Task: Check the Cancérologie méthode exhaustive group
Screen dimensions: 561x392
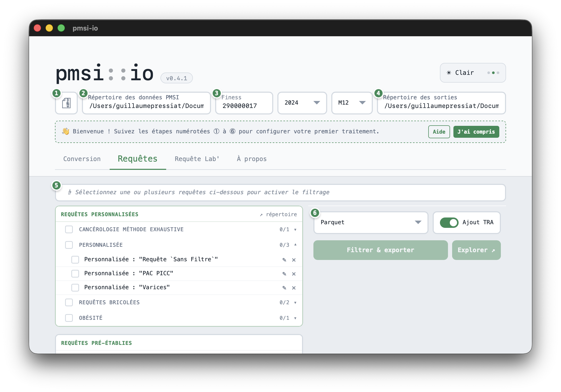Action: pos(69,229)
